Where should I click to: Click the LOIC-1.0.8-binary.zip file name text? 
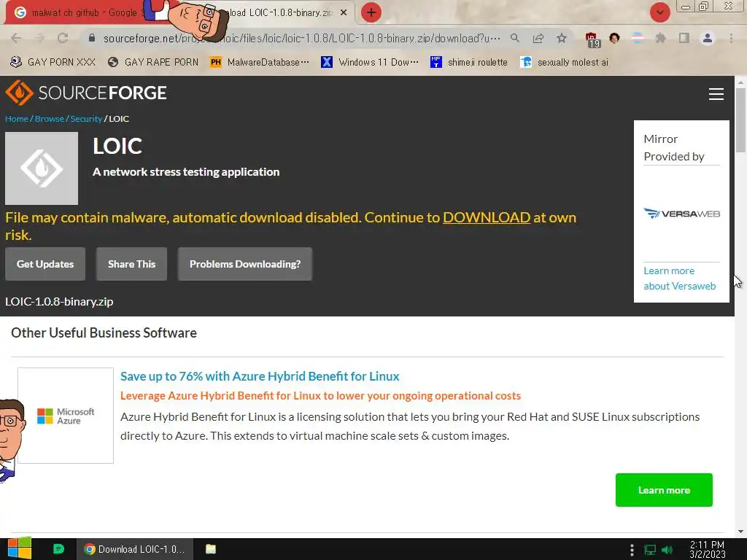(x=59, y=301)
